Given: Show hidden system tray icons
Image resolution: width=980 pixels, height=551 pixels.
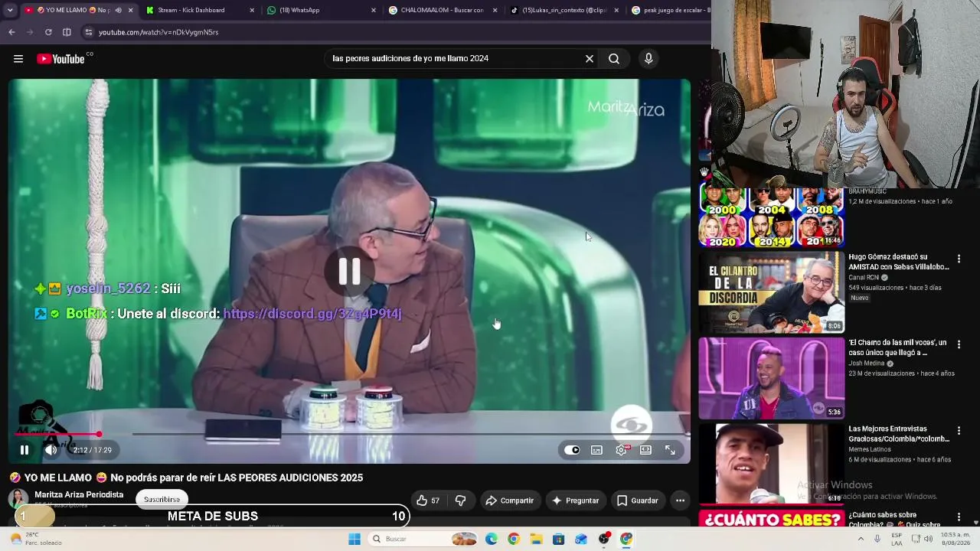Looking at the screenshot, I should pyautogui.click(x=861, y=539).
